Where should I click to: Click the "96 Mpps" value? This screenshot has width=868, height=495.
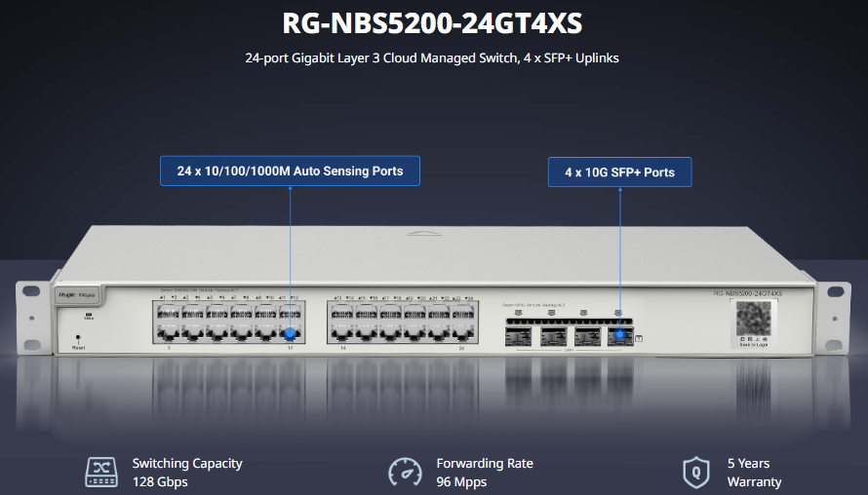click(461, 481)
